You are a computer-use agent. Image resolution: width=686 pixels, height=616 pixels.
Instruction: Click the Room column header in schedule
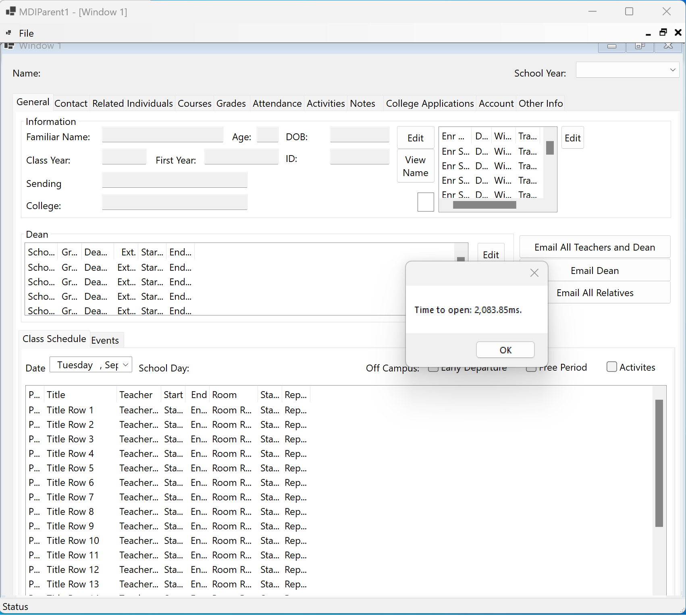tap(233, 395)
